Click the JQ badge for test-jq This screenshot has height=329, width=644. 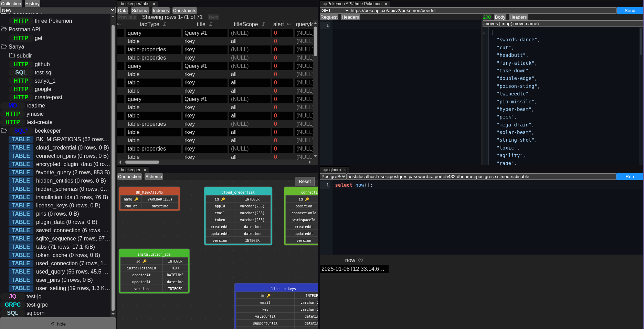point(13,296)
